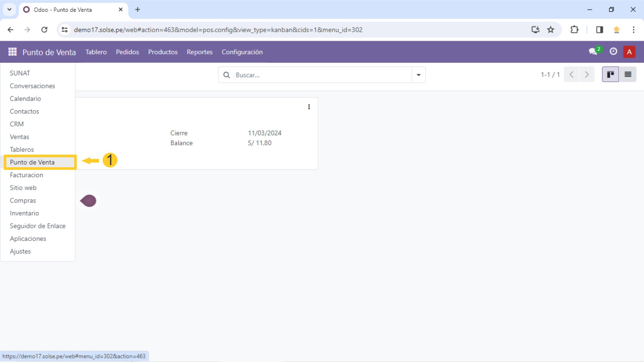Open the activities clock icon
The width and height of the screenshot is (644, 362).
[613, 51]
